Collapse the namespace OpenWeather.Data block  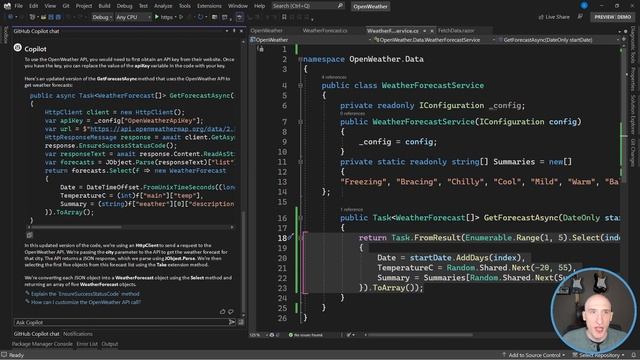pyautogui.click(x=300, y=59)
